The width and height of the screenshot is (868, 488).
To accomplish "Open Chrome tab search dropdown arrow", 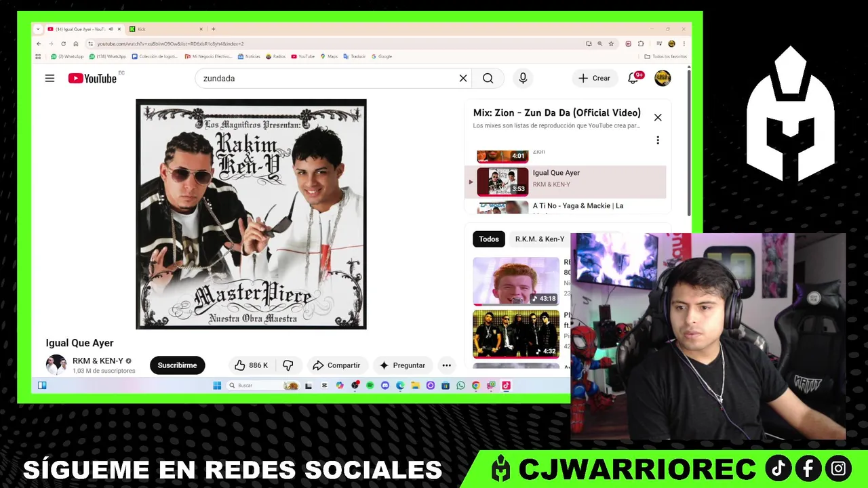I will point(38,29).
